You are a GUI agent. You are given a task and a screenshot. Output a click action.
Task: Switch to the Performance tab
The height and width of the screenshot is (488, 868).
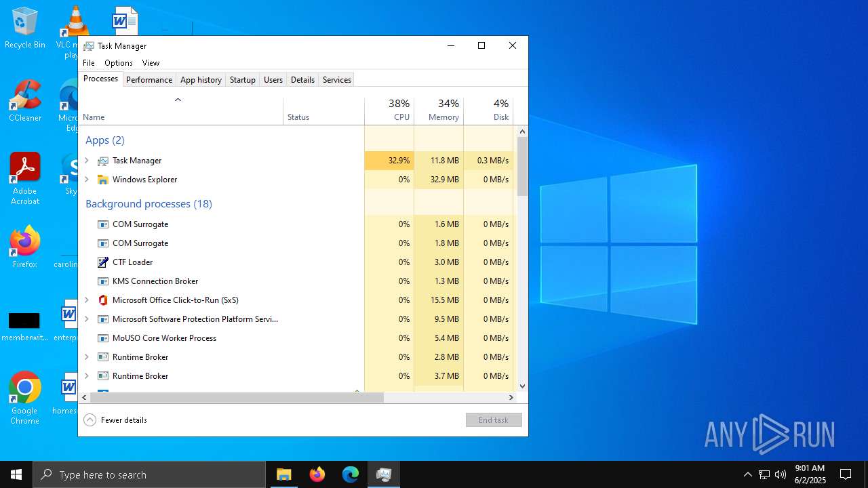click(x=149, y=80)
